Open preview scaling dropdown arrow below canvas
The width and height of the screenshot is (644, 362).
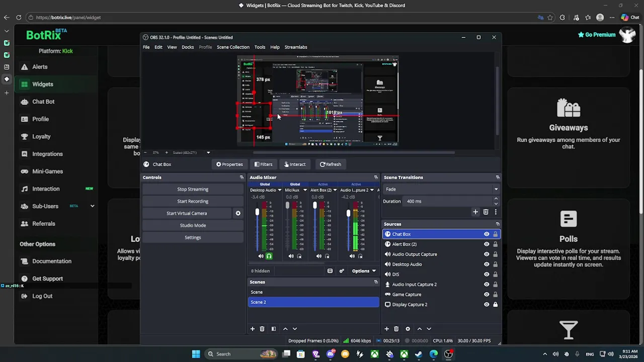(x=208, y=153)
